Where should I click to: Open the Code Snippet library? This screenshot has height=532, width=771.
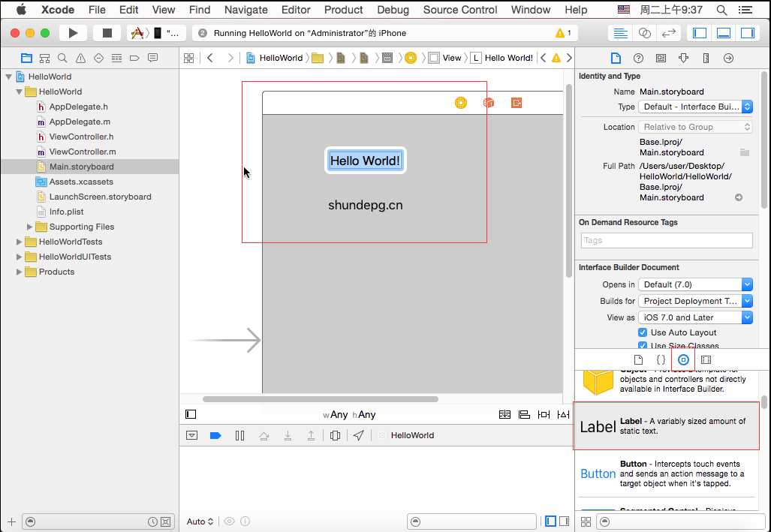(661, 359)
